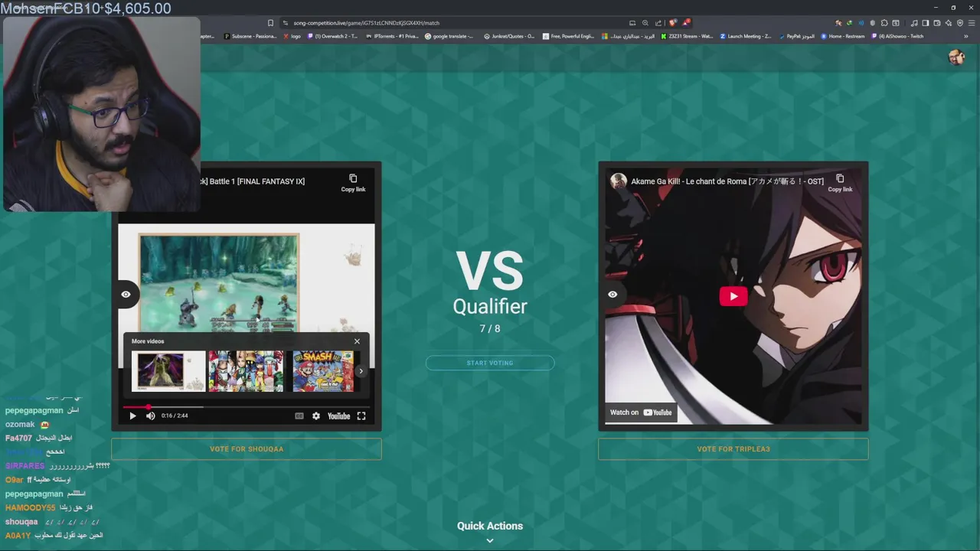Show more bookmarks overflow chevron
This screenshot has height=551, width=980.
pos(966,36)
